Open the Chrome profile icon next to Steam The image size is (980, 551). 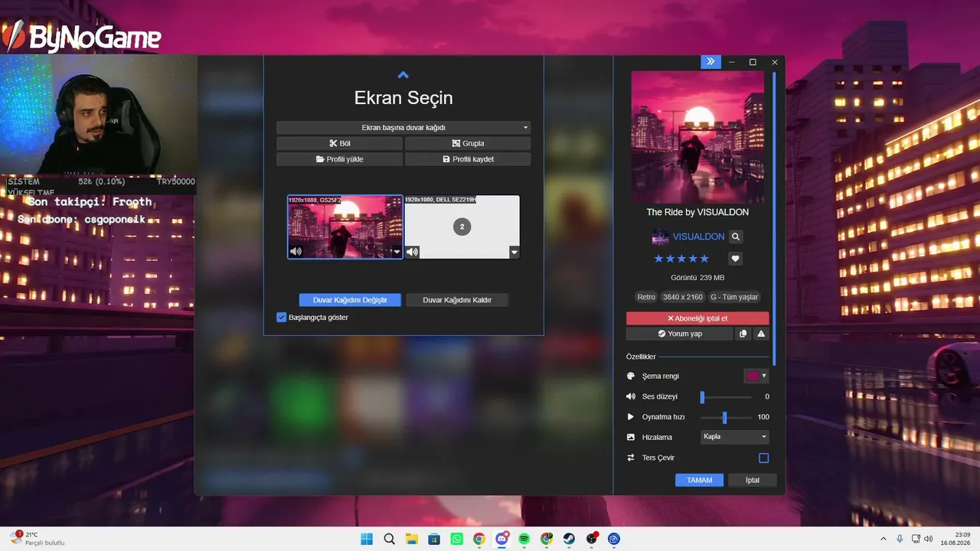pyautogui.click(x=547, y=539)
